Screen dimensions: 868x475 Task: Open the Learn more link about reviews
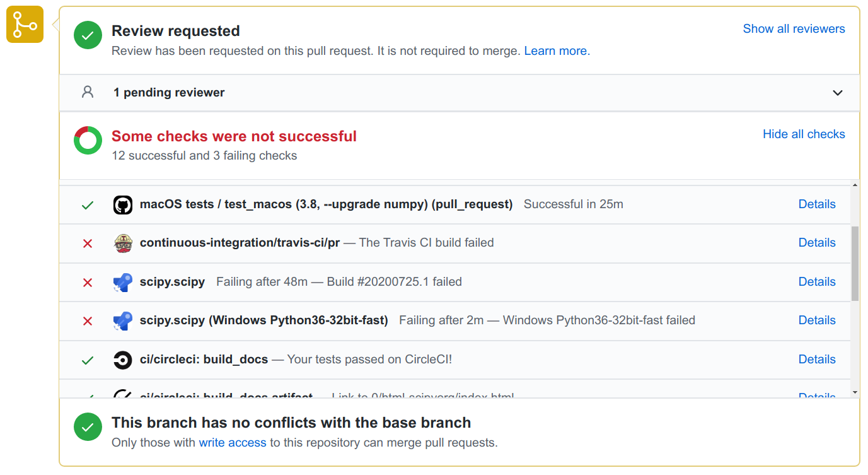click(x=557, y=51)
